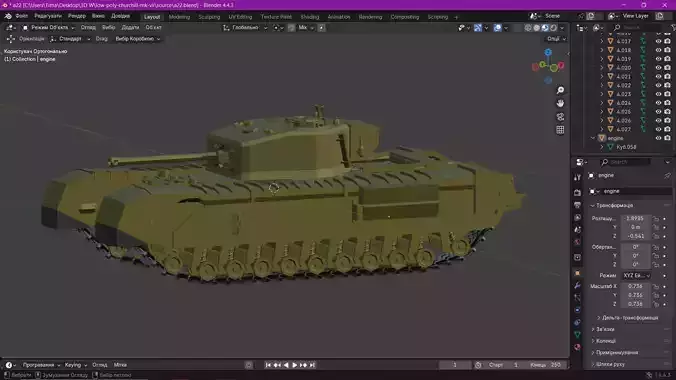Switch to the Shading workspace tab
Screen dimensions: 676x380
[310, 17]
